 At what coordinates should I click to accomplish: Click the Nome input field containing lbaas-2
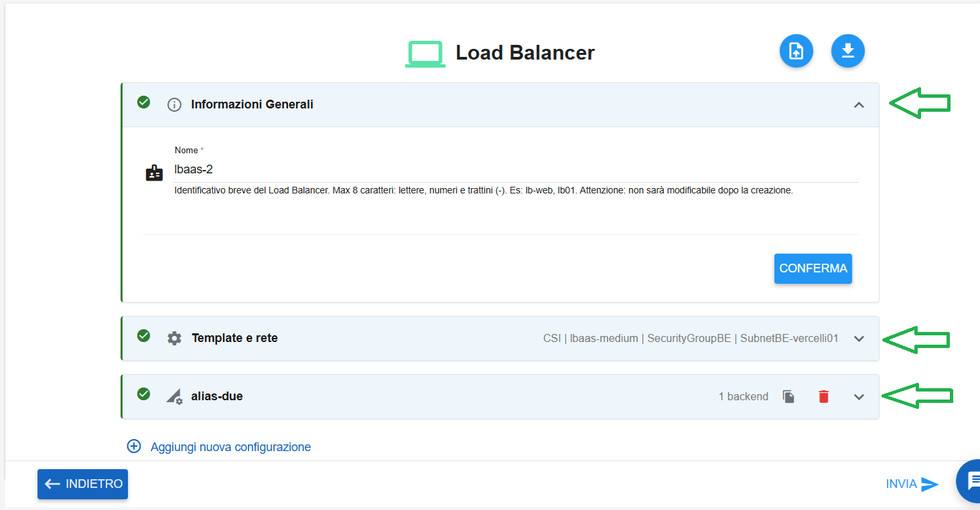[x=516, y=170]
